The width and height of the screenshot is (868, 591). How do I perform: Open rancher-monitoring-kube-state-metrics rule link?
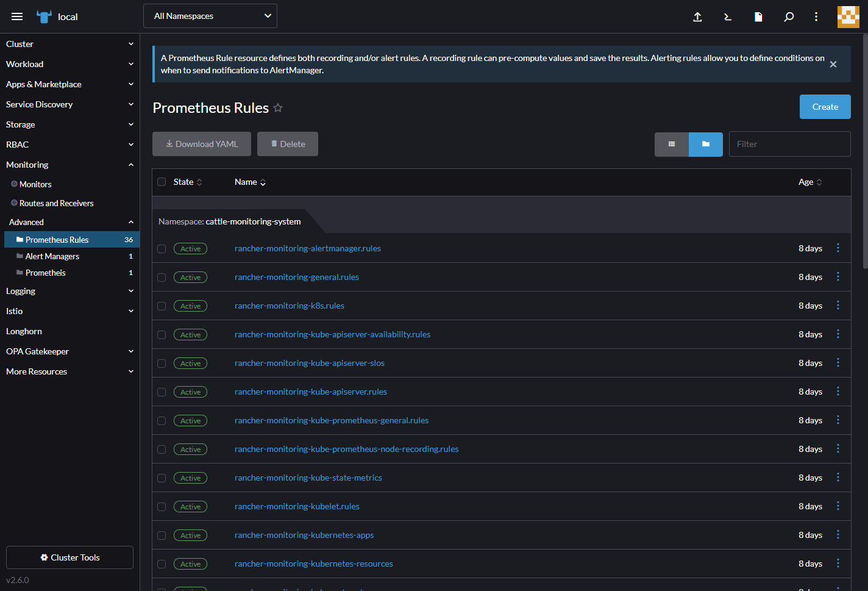pos(308,478)
